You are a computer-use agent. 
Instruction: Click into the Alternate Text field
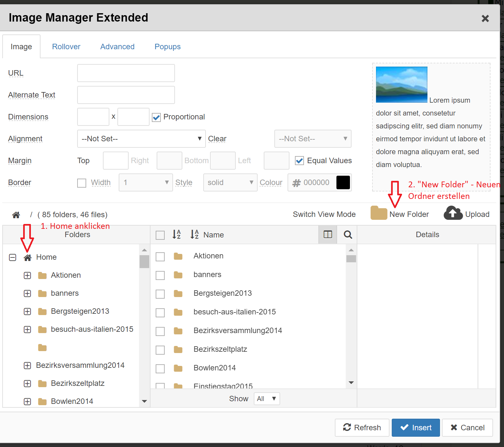pos(126,95)
